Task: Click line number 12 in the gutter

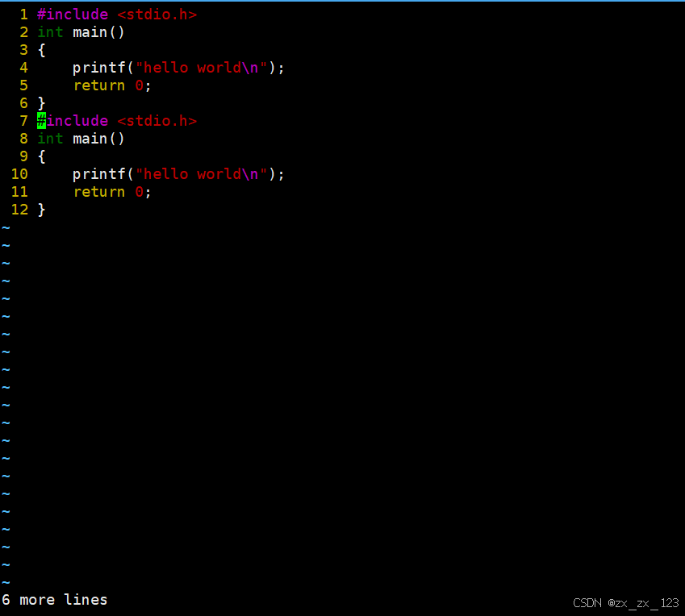Action: click(x=19, y=210)
